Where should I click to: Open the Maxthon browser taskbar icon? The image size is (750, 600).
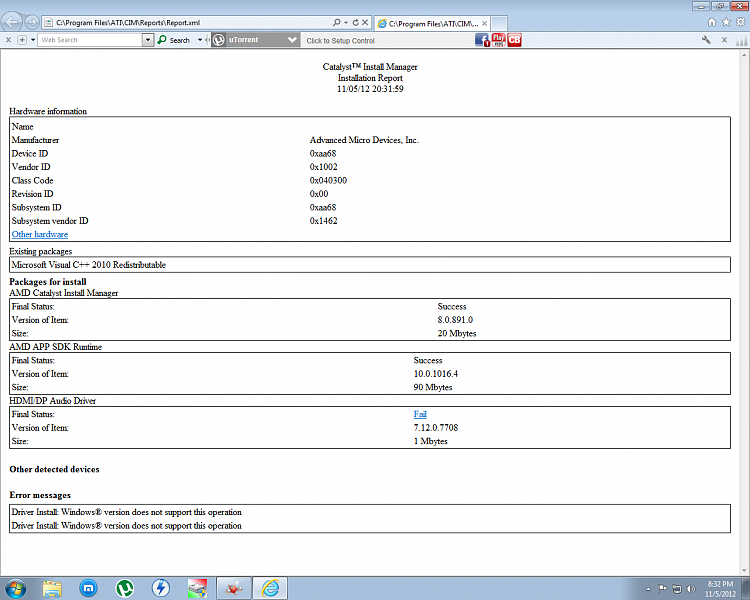point(88,588)
